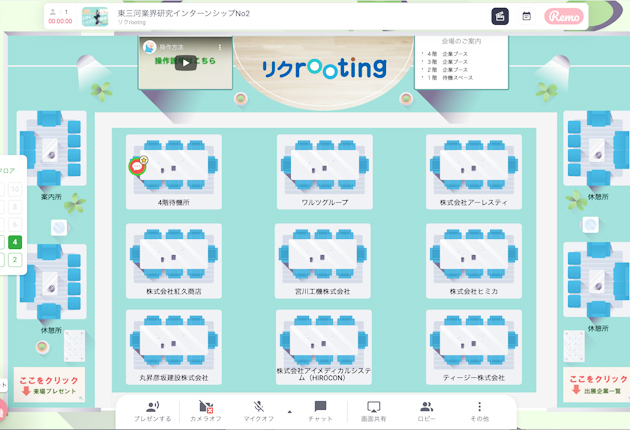The width and height of the screenshot is (630, 430).
Task: Play the 操作方法 tutorial video
Action: point(186,63)
